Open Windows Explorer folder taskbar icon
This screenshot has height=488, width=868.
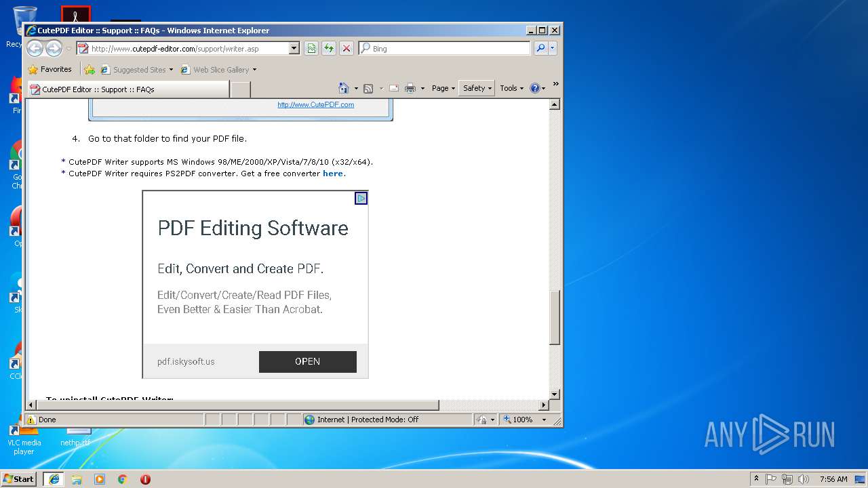pos(77,479)
